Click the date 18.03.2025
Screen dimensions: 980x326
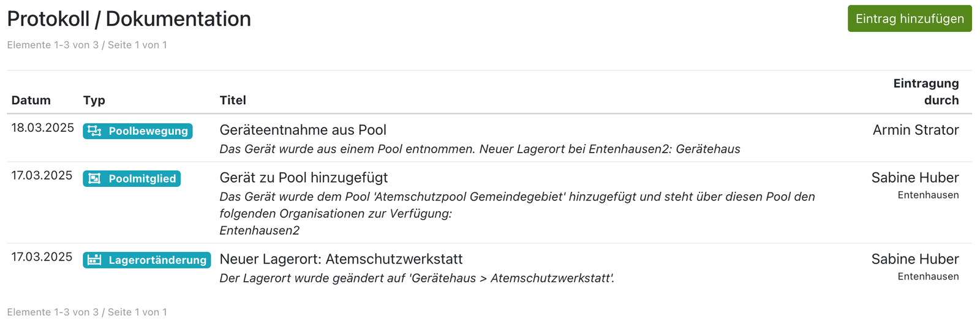point(42,128)
